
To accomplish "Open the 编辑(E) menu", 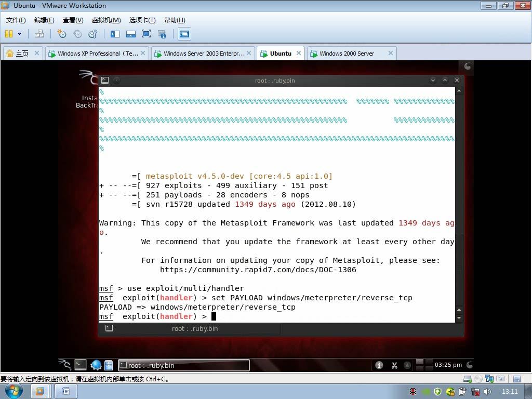I will pyautogui.click(x=44, y=20).
